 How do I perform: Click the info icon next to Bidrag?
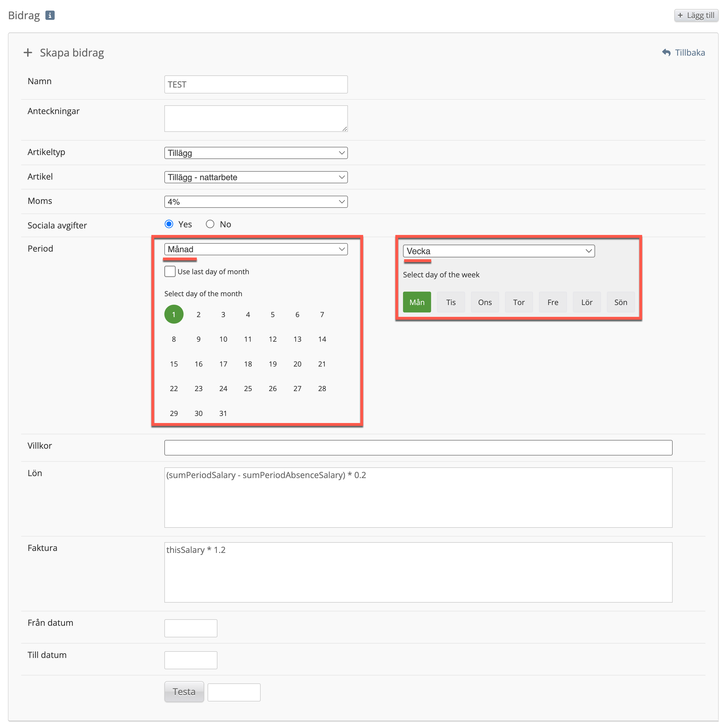point(50,16)
